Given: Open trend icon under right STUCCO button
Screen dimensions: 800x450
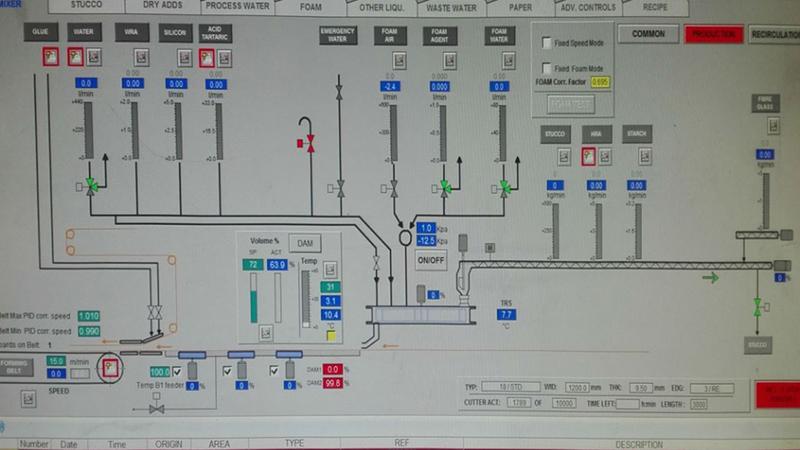Looking at the screenshot, I should pyautogui.click(x=564, y=157).
